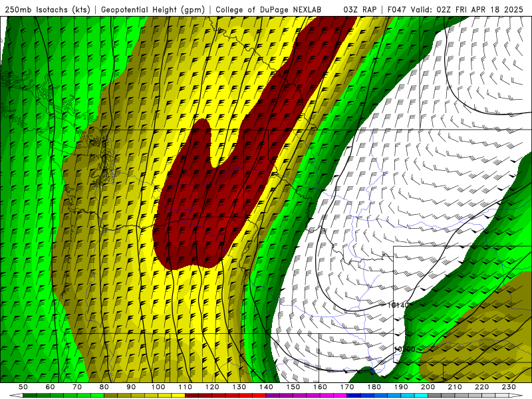
Task: Click the 200 value on the color scale
Action: click(x=428, y=387)
